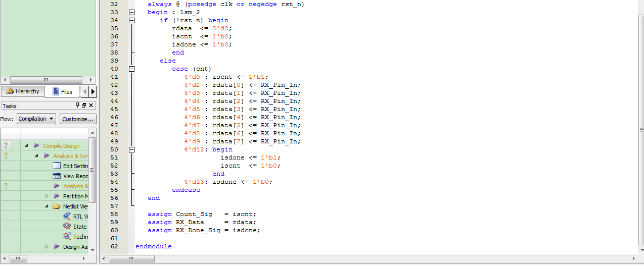Collapse the Compile Design task
Viewport: 644px width, 265px height.
coord(26,146)
